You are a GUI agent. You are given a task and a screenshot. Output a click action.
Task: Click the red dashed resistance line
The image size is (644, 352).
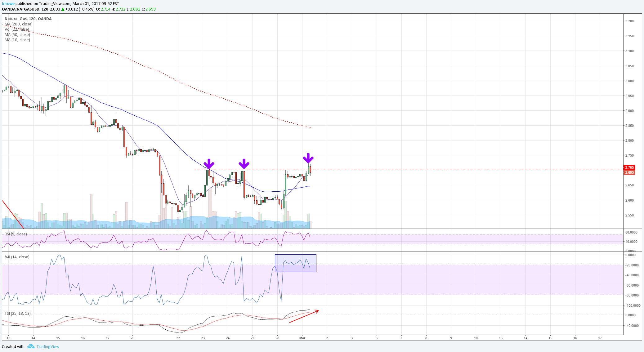coord(408,169)
